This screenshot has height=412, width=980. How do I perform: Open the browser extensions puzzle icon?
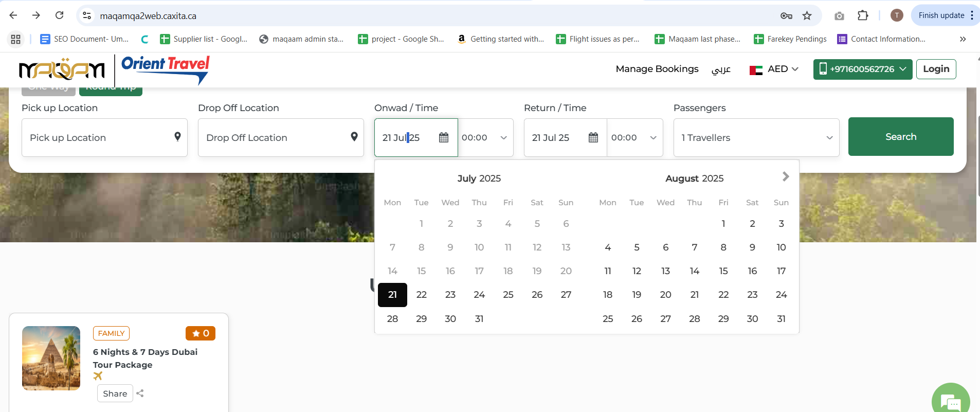pos(863,16)
